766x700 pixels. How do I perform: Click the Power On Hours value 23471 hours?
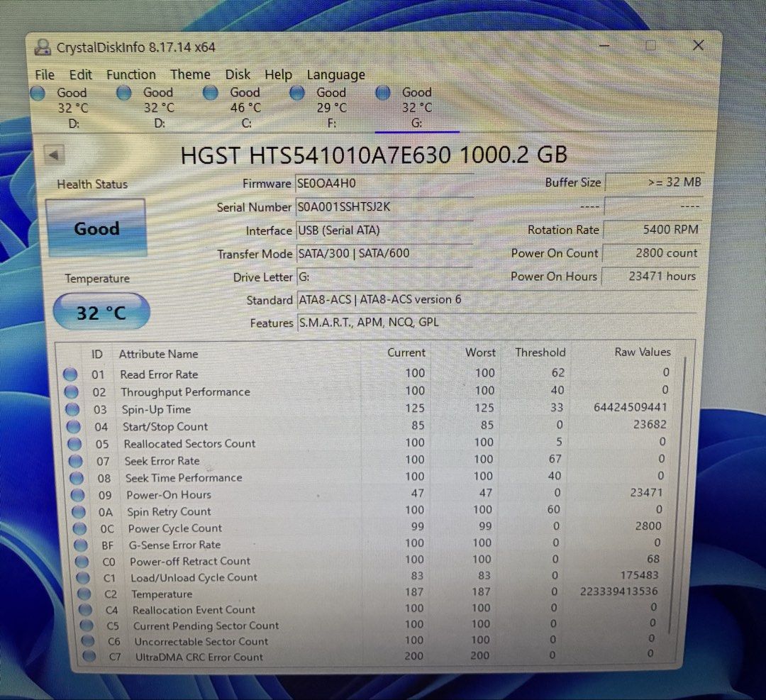coord(650,276)
